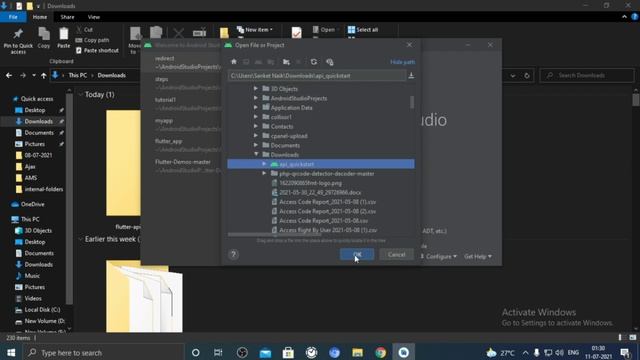Open Windows Start menu
Image resolution: width=640 pixels, height=360 pixels.
(11, 352)
